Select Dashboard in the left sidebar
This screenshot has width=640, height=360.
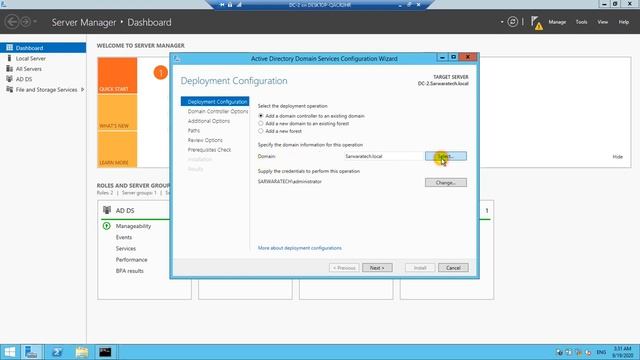[43, 48]
